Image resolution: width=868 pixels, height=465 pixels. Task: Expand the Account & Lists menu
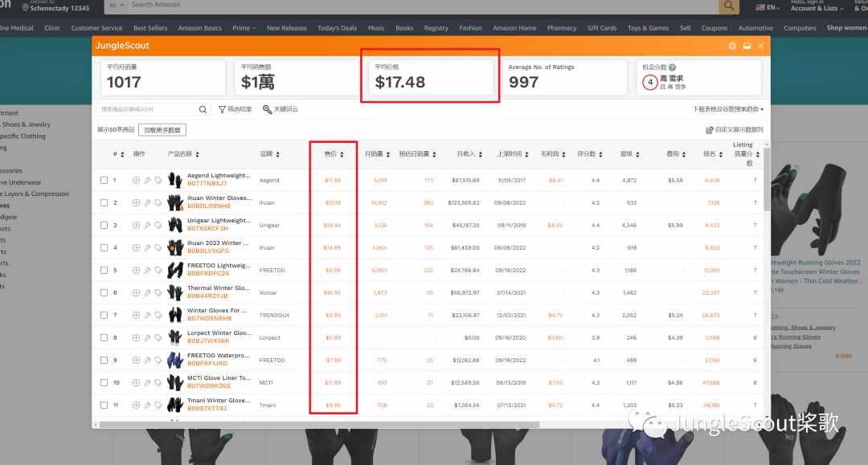point(817,6)
